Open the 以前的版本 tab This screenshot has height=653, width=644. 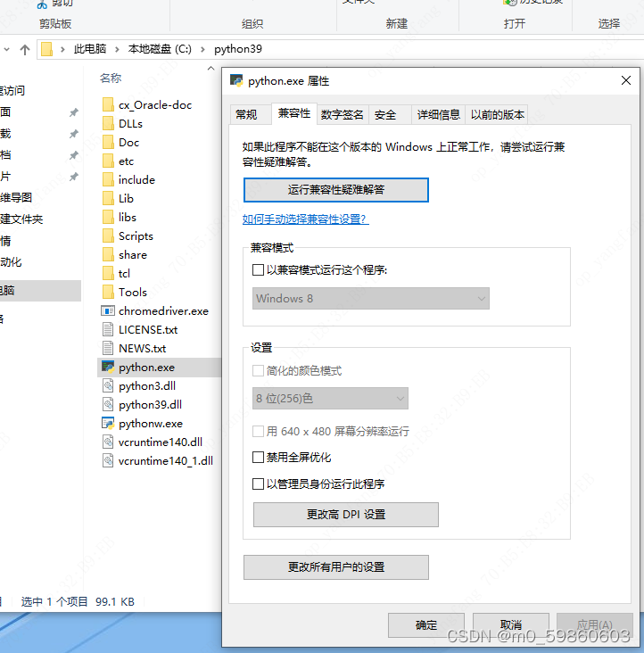(x=497, y=114)
